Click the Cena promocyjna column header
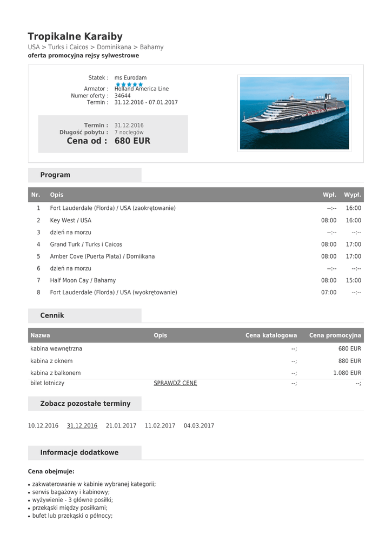 [335, 335]
